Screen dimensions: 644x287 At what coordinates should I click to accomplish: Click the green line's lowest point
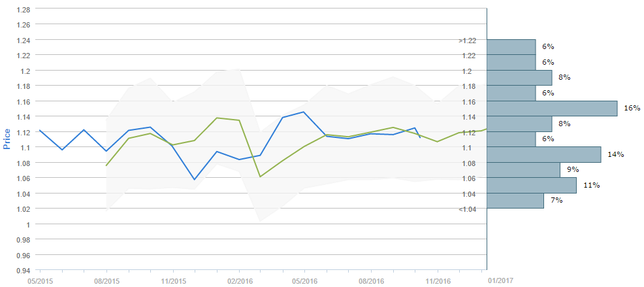(x=261, y=177)
